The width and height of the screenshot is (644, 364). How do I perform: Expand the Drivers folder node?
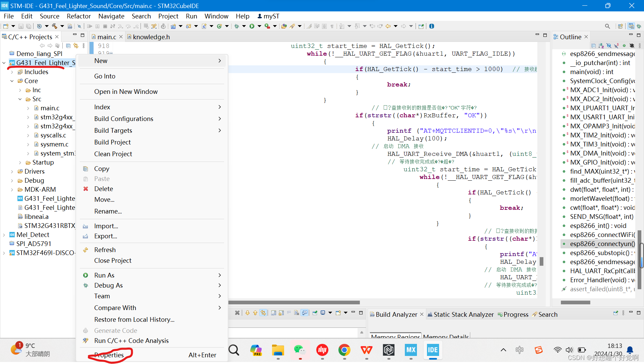click(12, 172)
